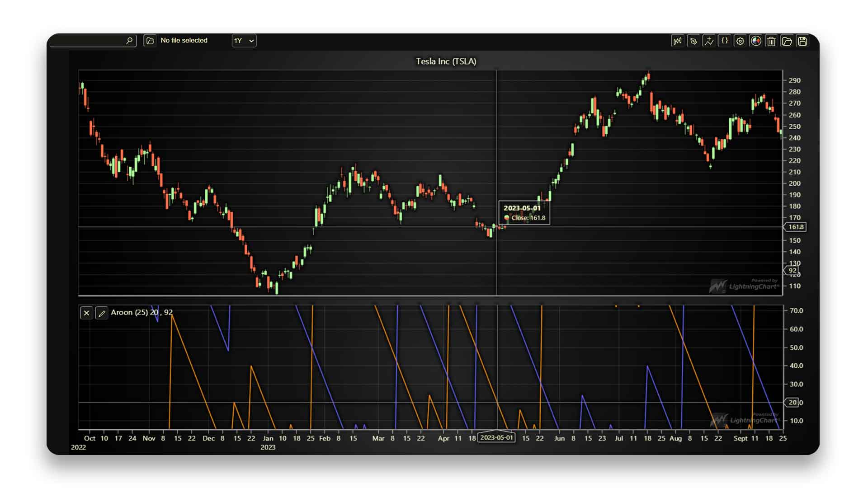Click the 200 label on the price axis
Viewport: 868px width, 488px height.
(x=794, y=183)
